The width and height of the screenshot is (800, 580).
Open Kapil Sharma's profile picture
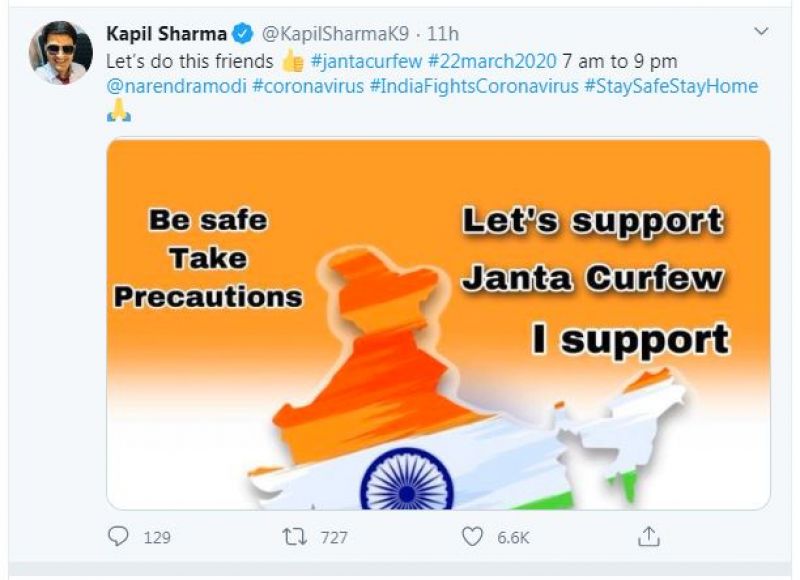(61, 53)
